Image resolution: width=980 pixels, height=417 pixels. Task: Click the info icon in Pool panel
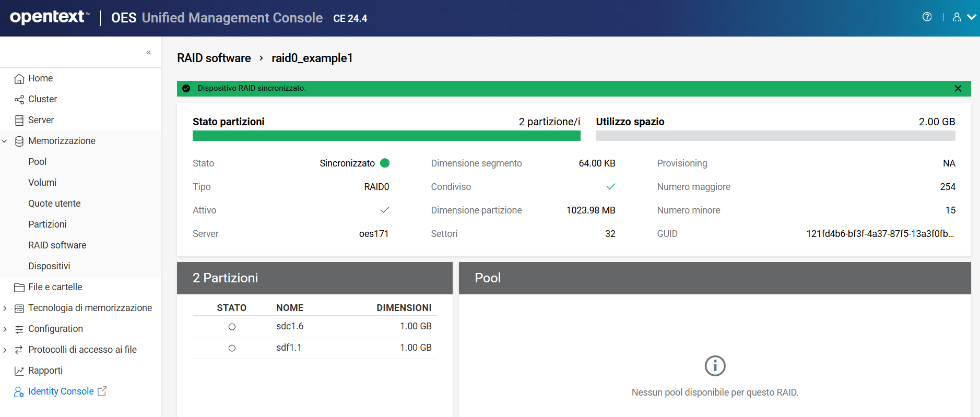(x=715, y=366)
